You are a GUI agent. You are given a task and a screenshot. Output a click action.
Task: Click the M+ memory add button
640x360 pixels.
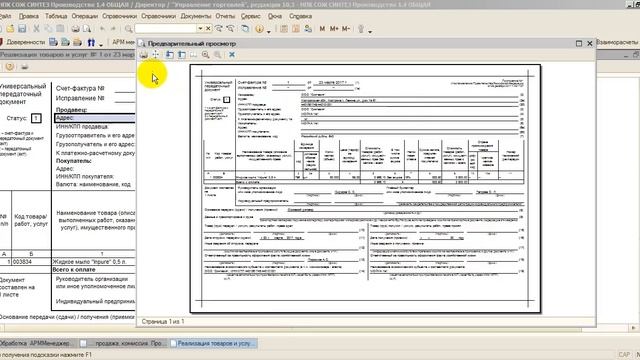tap(334, 29)
